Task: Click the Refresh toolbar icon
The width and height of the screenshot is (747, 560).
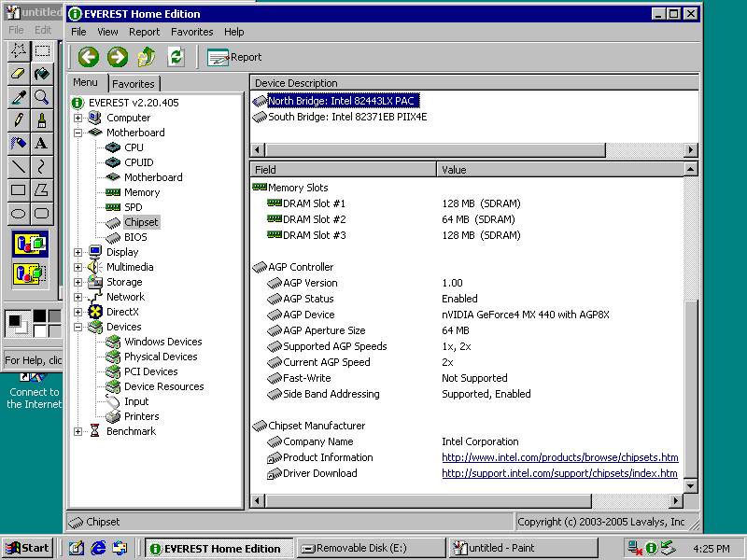Action: pos(176,57)
